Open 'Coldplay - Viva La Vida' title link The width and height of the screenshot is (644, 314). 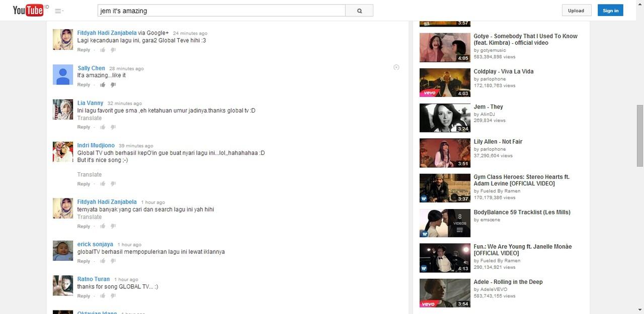point(504,71)
